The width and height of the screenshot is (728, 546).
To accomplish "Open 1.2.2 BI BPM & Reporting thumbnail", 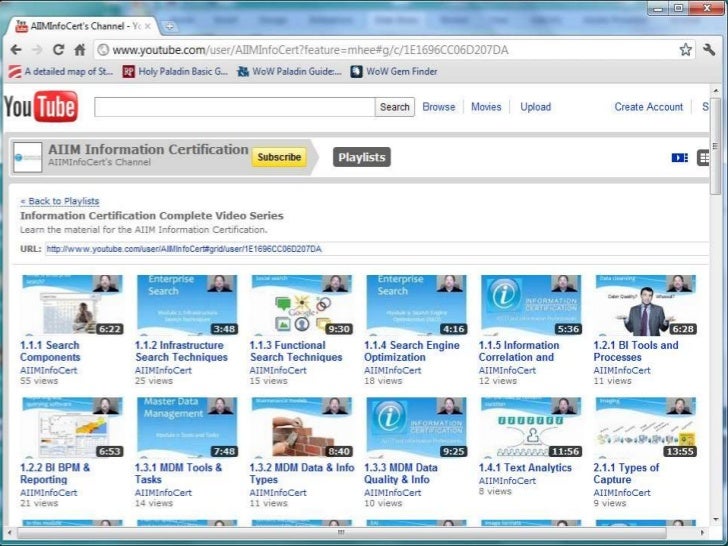I will (72, 427).
